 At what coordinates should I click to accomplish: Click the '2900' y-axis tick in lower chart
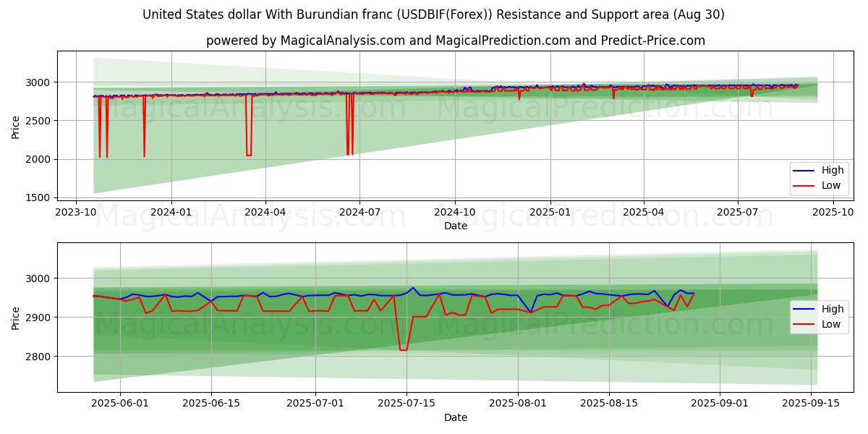(x=39, y=318)
